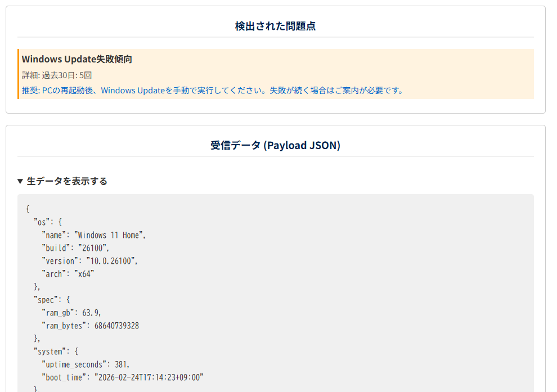Click the 受信データ (Payload JSON) heading

click(x=275, y=145)
